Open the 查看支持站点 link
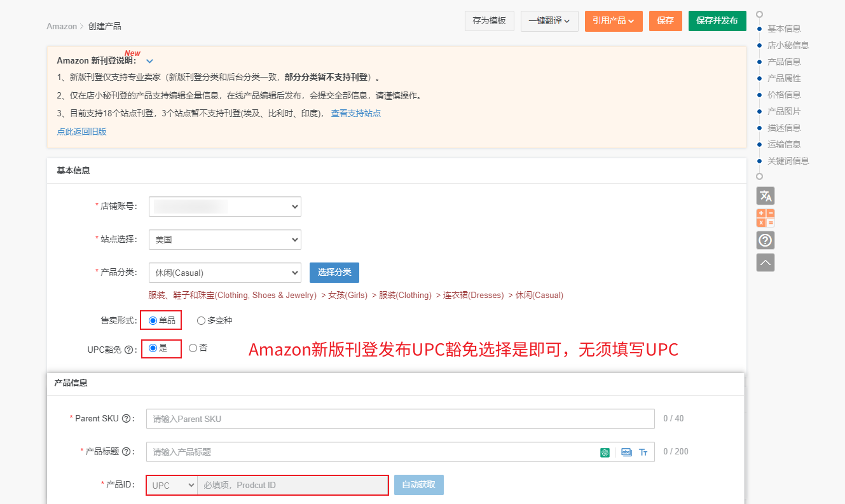 point(355,113)
